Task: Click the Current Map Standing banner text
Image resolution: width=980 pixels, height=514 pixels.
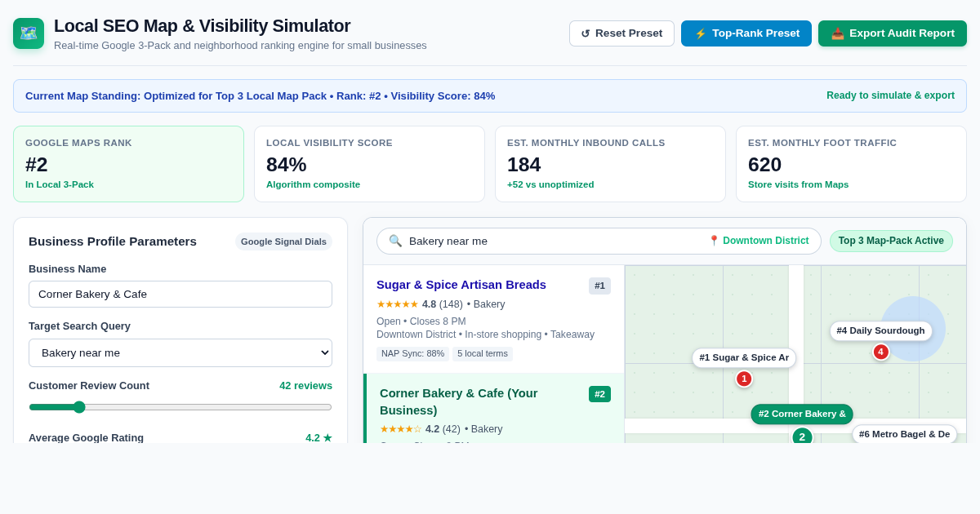Action: tap(260, 95)
